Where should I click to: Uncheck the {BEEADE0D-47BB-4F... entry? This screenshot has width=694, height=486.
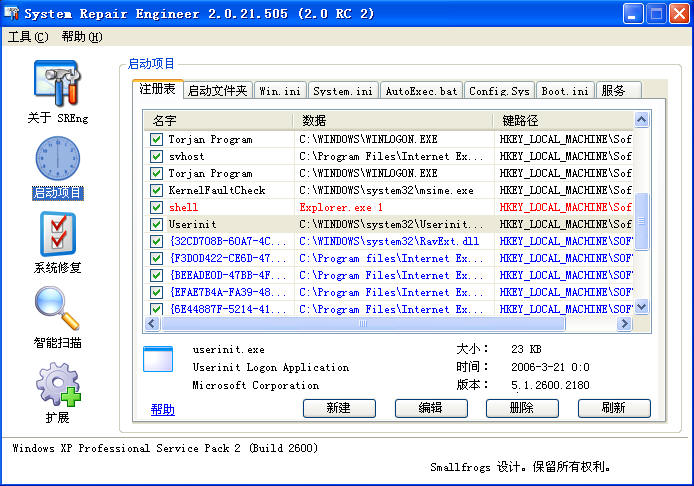(156, 275)
